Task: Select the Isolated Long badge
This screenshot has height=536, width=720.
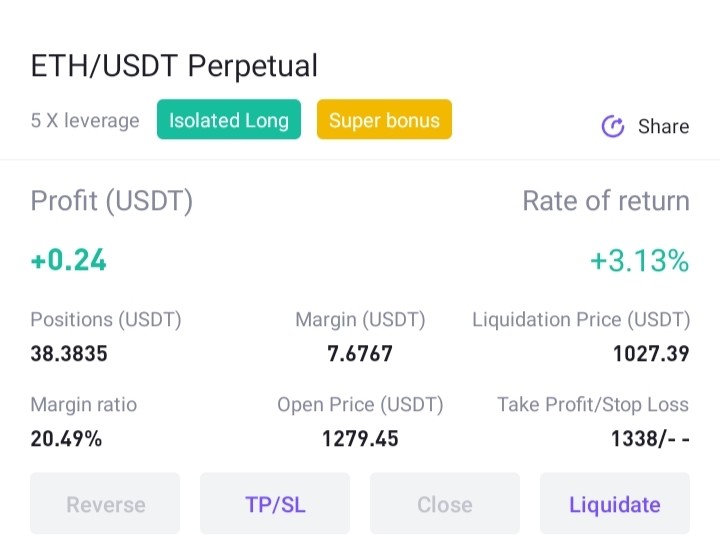Action: (229, 119)
